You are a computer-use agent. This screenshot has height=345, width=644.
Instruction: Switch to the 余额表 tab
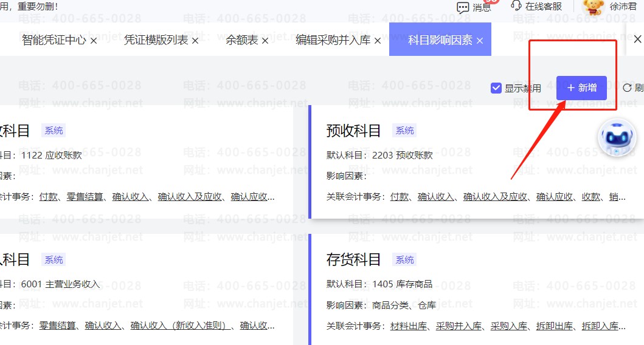click(241, 41)
